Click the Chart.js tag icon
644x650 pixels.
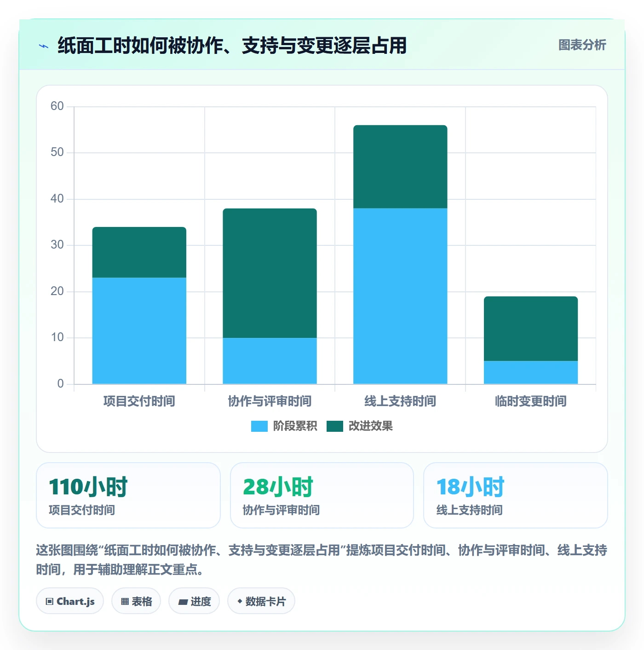(50, 601)
